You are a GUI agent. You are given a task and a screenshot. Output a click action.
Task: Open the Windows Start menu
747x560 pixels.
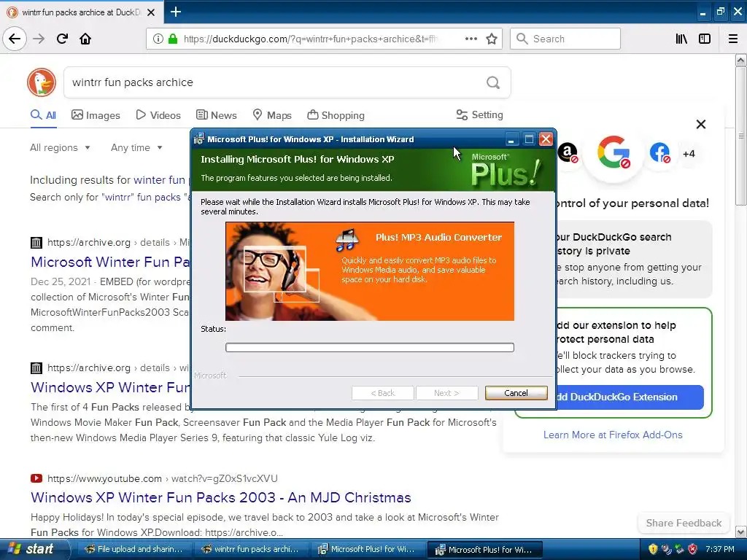[x=34, y=549]
